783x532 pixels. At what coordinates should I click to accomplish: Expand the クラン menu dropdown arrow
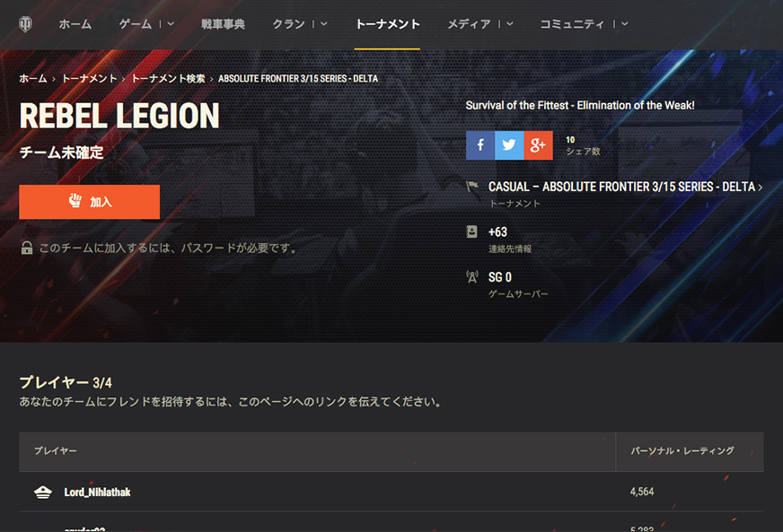tap(323, 24)
